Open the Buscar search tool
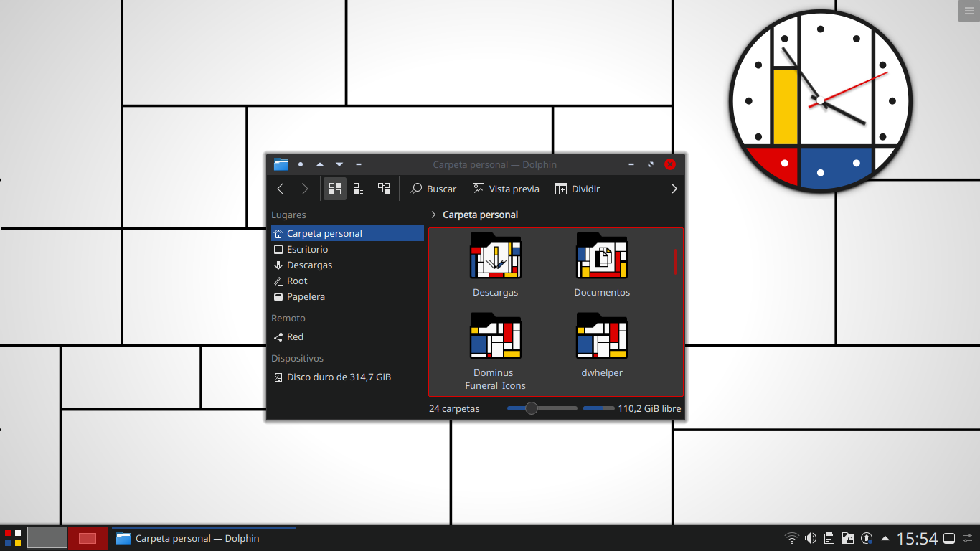Image resolution: width=980 pixels, height=551 pixels. [x=433, y=189]
